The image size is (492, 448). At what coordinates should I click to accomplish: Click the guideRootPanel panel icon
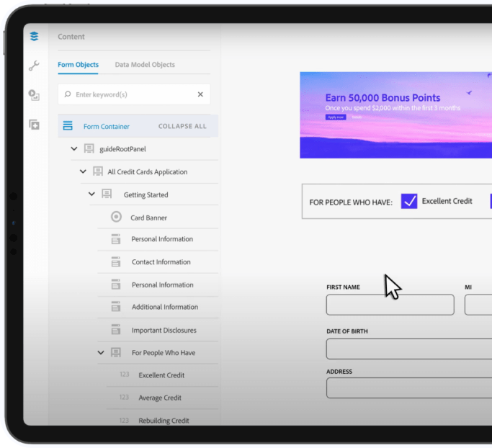[89, 148]
